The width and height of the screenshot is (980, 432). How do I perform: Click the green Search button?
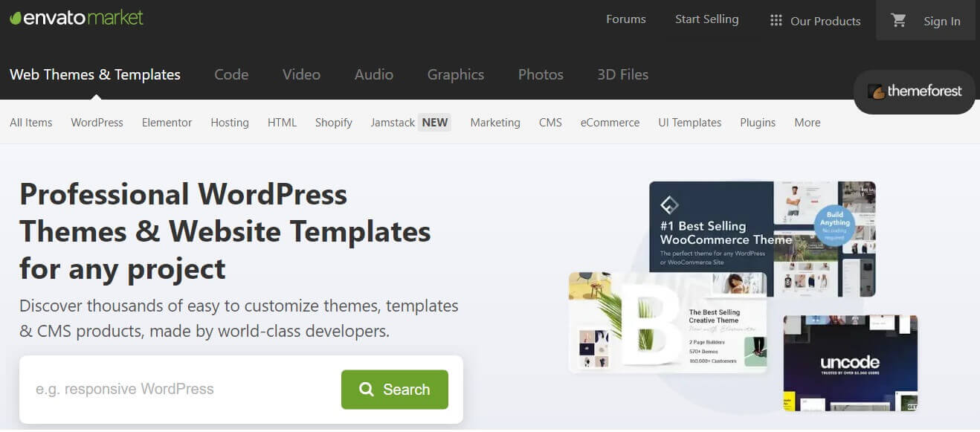click(395, 389)
